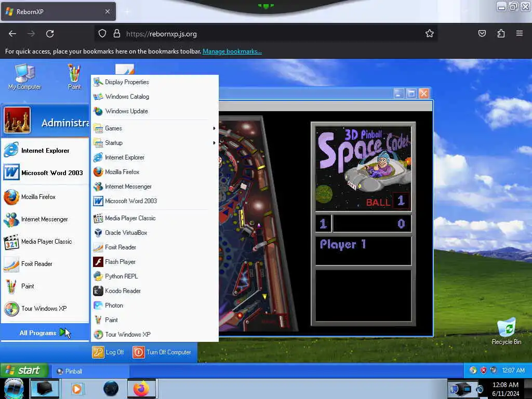This screenshot has height=399, width=532.
Task: Open Photon program
Action: tap(155, 305)
